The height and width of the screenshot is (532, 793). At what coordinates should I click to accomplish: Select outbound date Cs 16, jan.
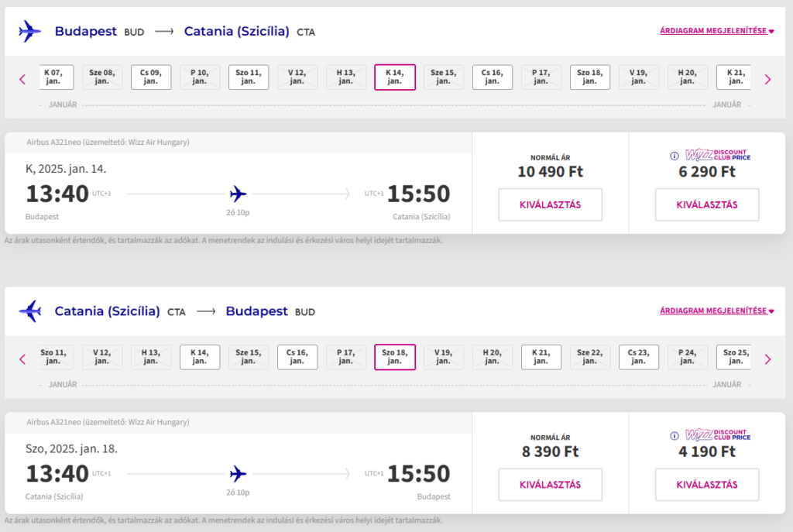492,77
